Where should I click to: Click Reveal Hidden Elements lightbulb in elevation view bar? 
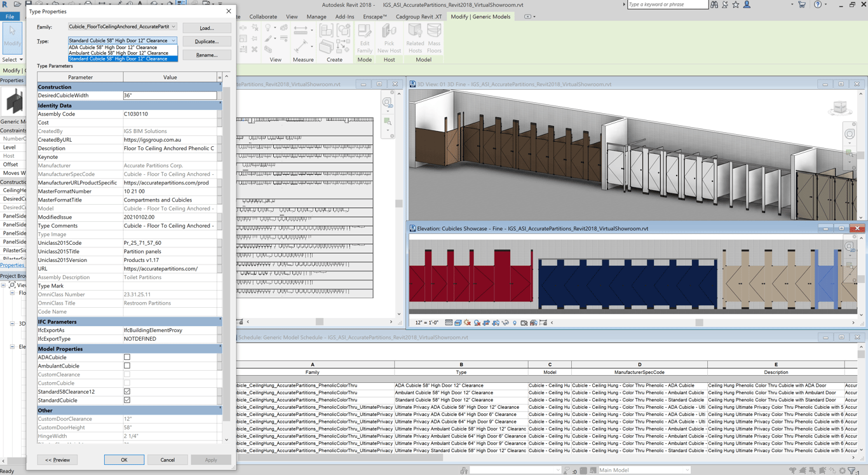pos(513,322)
